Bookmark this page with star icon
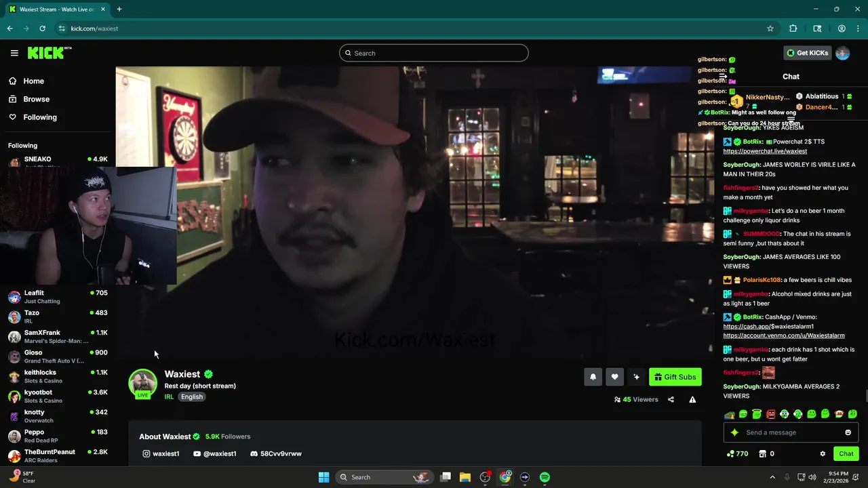Image resolution: width=868 pixels, height=488 pixels. [x=770, y=28]
